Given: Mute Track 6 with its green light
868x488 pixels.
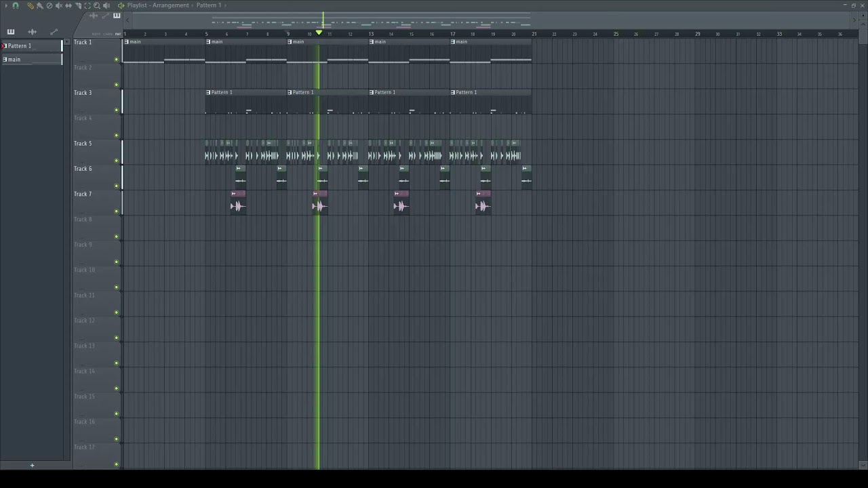Looking at the screenshot, I should pyautogui.click(x=117, y=186).
